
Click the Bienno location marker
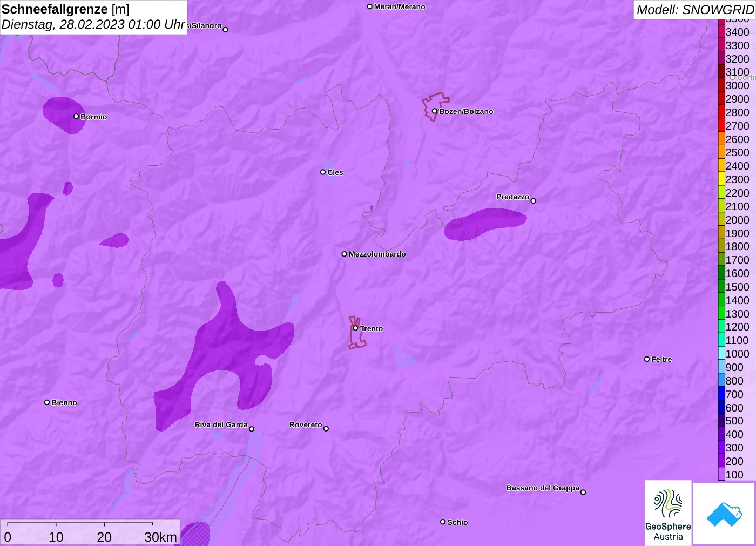click(x=47, y=402)
